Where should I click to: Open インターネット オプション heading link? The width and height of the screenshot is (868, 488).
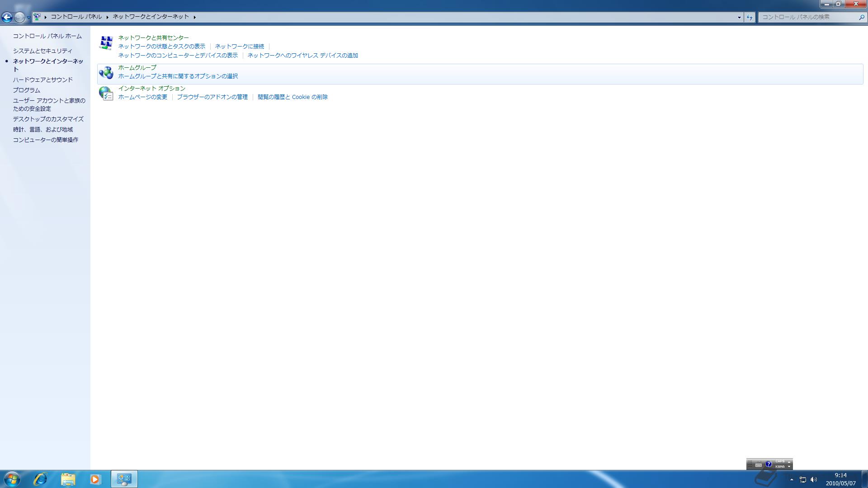coord(152,89)
